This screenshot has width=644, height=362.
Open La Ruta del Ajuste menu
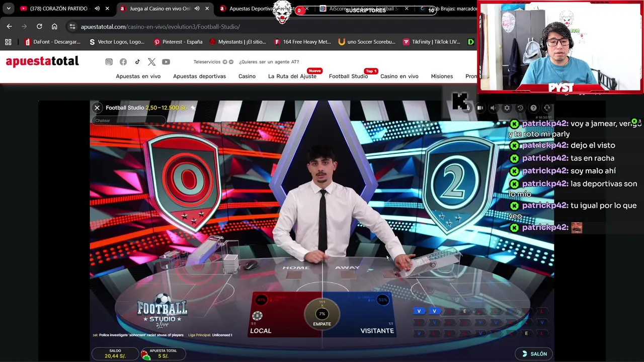point(292,76)
